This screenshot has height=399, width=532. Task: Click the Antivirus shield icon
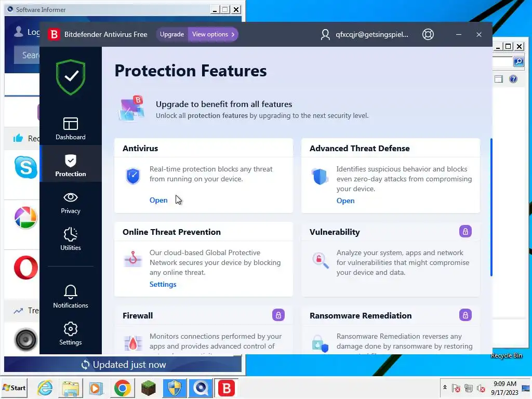pyautogui.click(x=132, y=176)
